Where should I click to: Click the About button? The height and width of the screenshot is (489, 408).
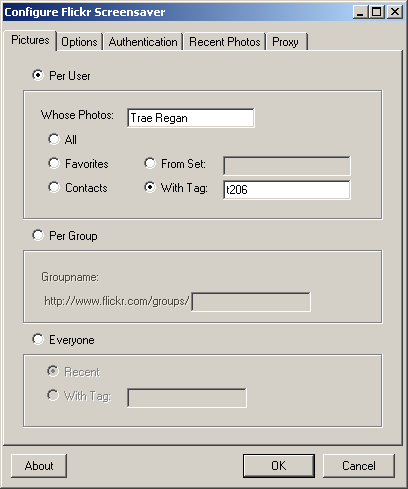coord(39,466)
